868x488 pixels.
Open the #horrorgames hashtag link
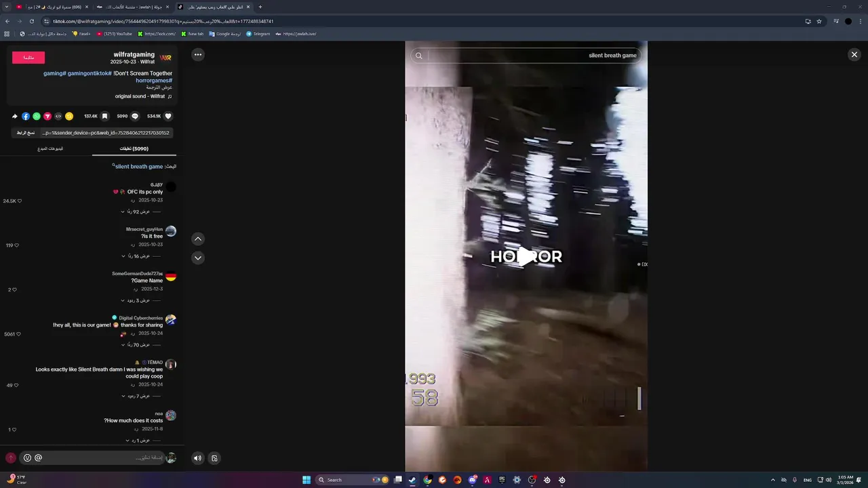coord(154,80)
